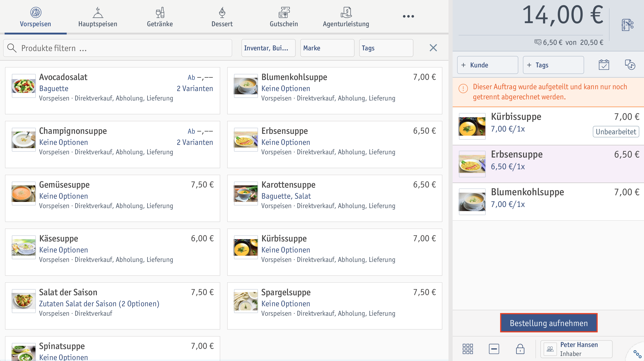644x361 pixels.
Task: Add Käsesuppe to the order
Action: 112,252
